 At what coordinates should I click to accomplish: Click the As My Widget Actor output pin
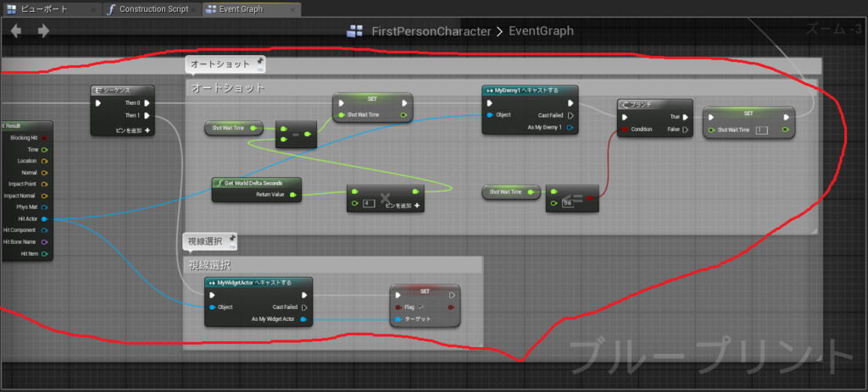pos(304,319)
